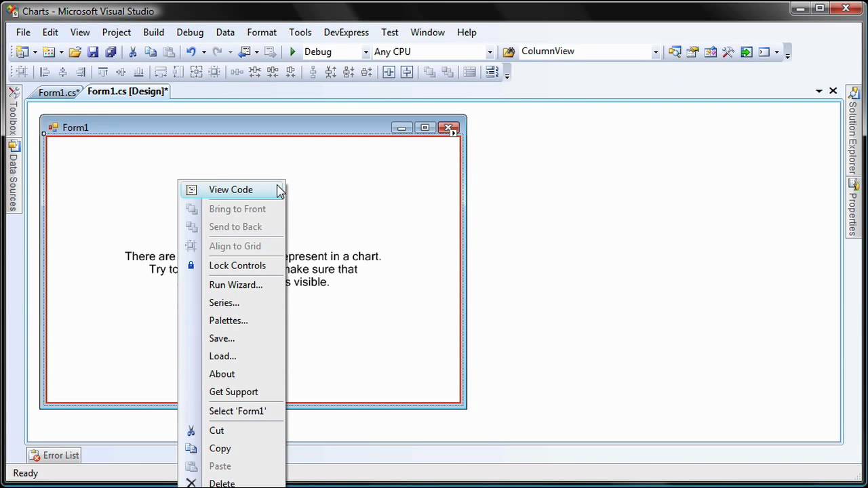Open the New Project dropdown arrow
The height and width of the screenshot is (488, 868).
point(35,52)
